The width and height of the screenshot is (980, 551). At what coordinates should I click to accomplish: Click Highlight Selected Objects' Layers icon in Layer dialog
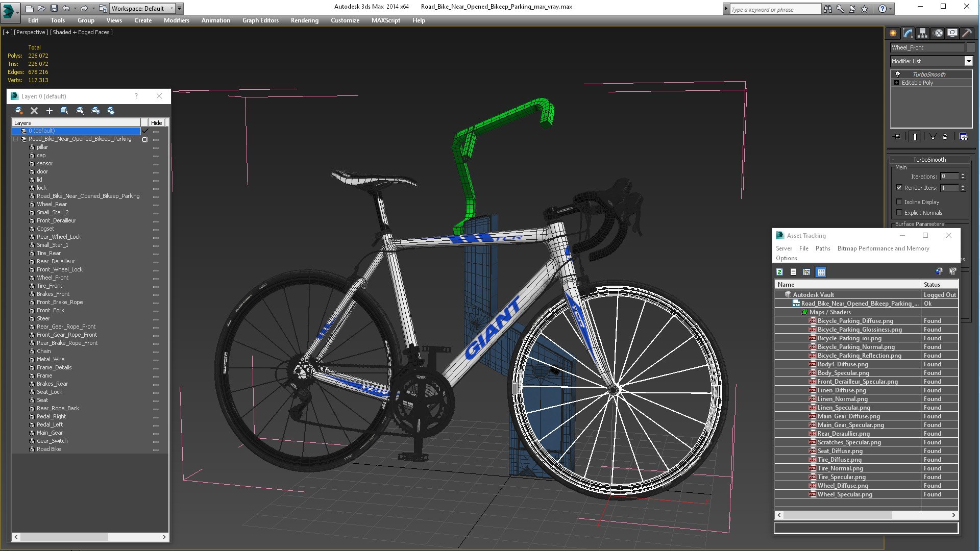[x=80, y=111]
